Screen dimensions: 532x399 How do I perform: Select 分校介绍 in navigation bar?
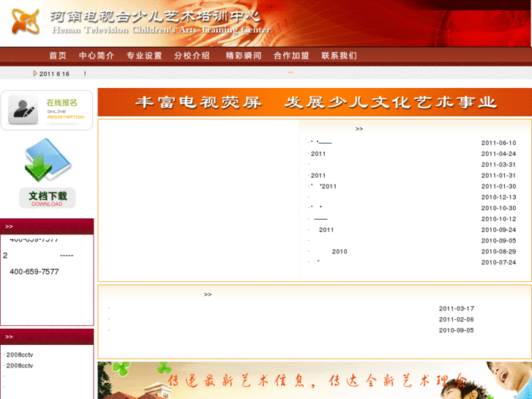pyautogui.click(x=192, y=56)
